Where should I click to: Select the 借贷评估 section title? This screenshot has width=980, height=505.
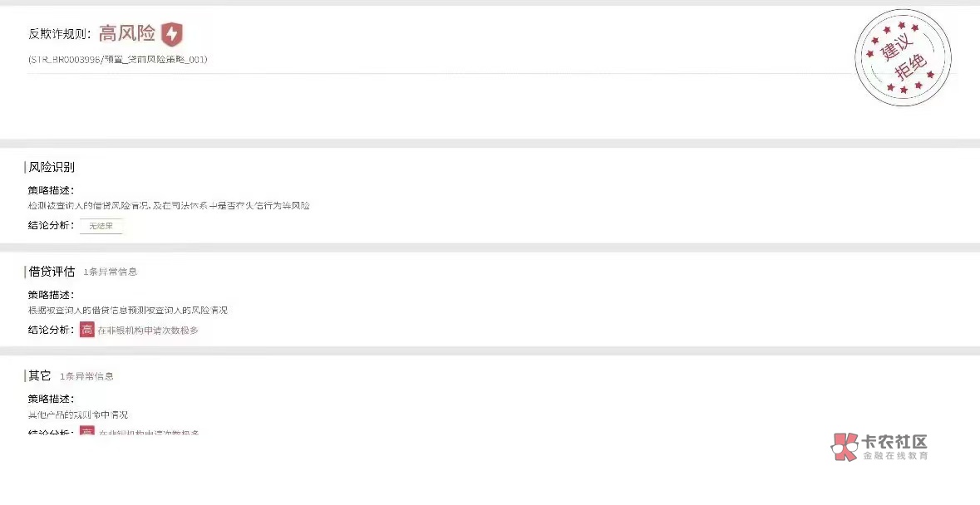52,272
